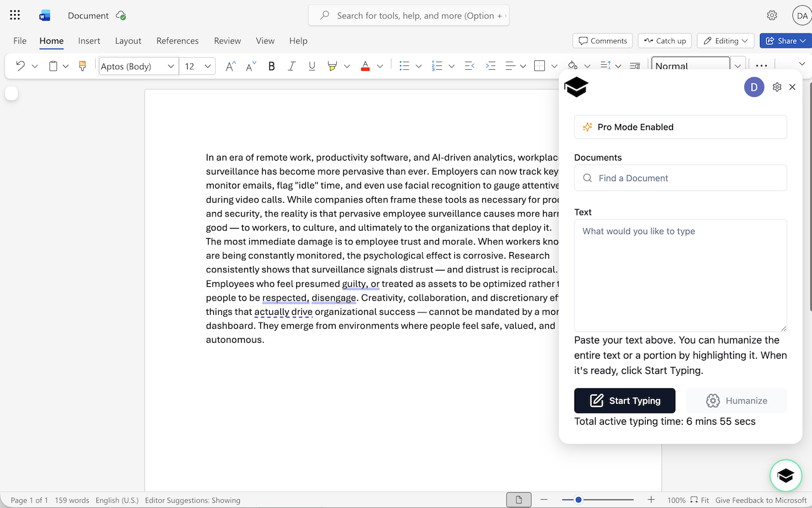Click the 'What would you like to type' text area
This screenshot has height=508, width=812.
(x=681, y=276)
